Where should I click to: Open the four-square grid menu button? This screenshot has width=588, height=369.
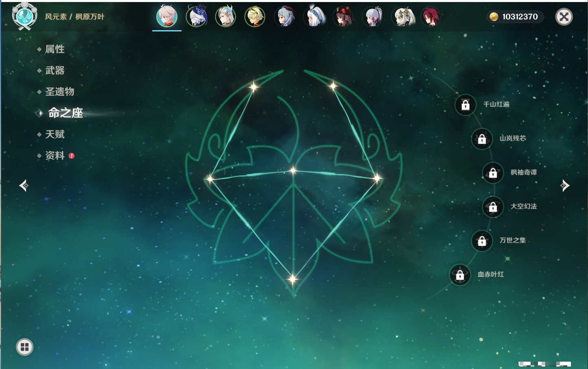(x=24, y=347)
